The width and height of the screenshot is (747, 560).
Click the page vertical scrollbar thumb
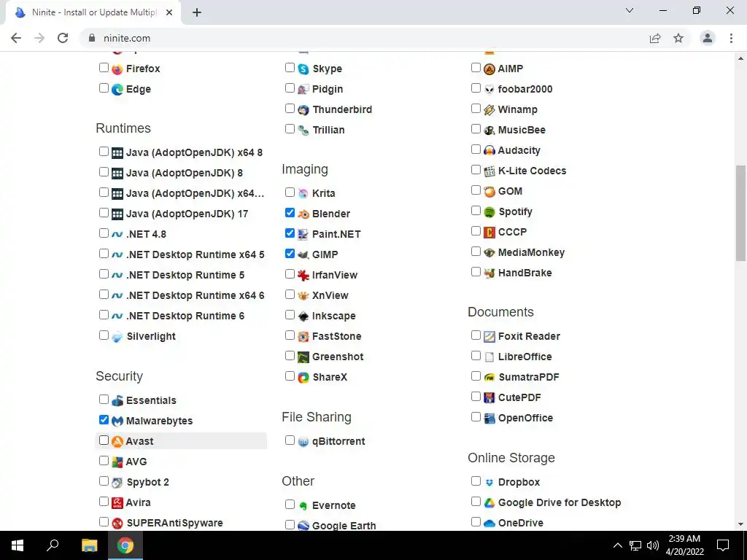[740, 213]
